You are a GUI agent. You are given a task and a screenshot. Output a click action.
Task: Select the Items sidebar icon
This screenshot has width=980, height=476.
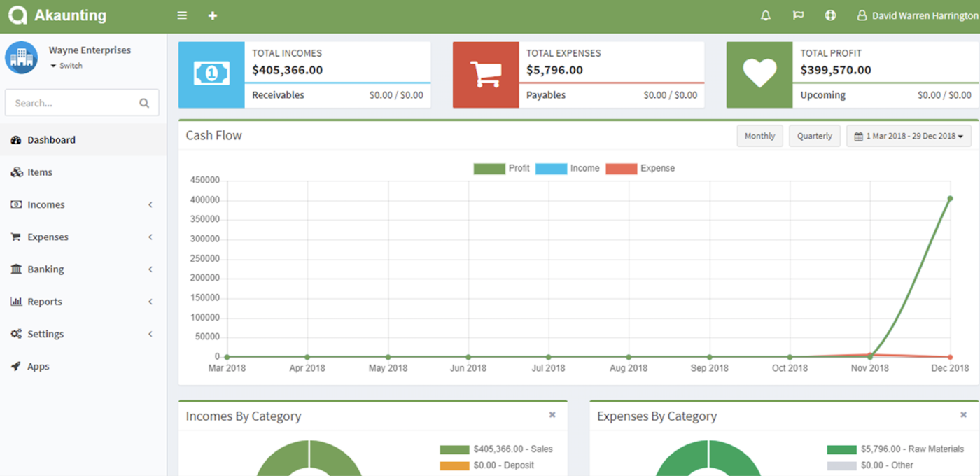click(15, 171)
